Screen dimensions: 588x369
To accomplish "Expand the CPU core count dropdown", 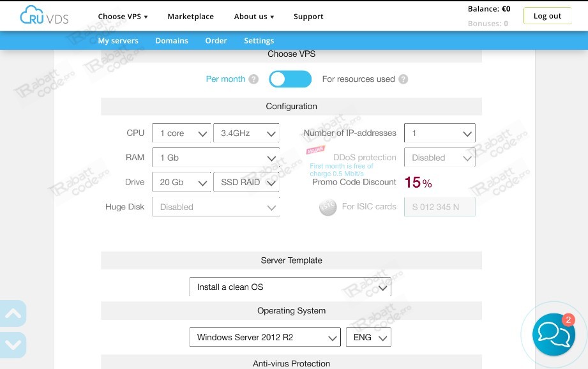I will point(181,133).
